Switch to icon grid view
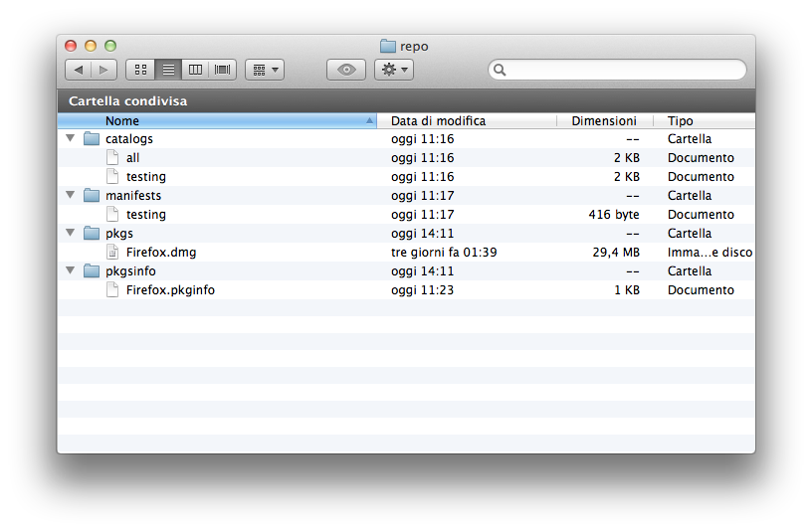 coord(140,70)
